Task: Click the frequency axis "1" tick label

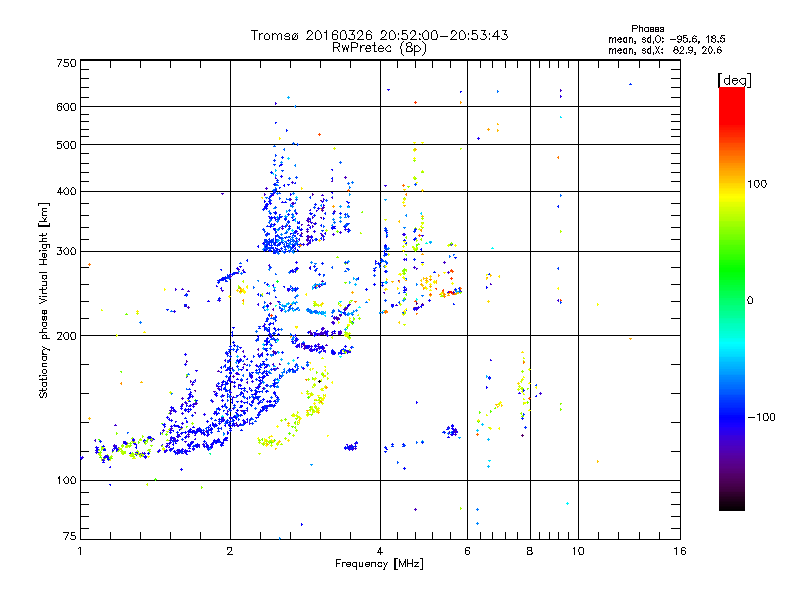Action: (80, 551)
